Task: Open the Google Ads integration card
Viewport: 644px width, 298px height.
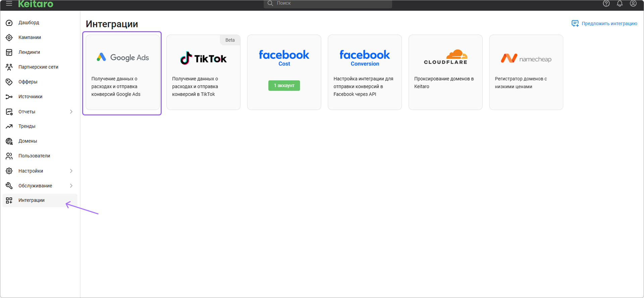Action: (x=123, y=72)
